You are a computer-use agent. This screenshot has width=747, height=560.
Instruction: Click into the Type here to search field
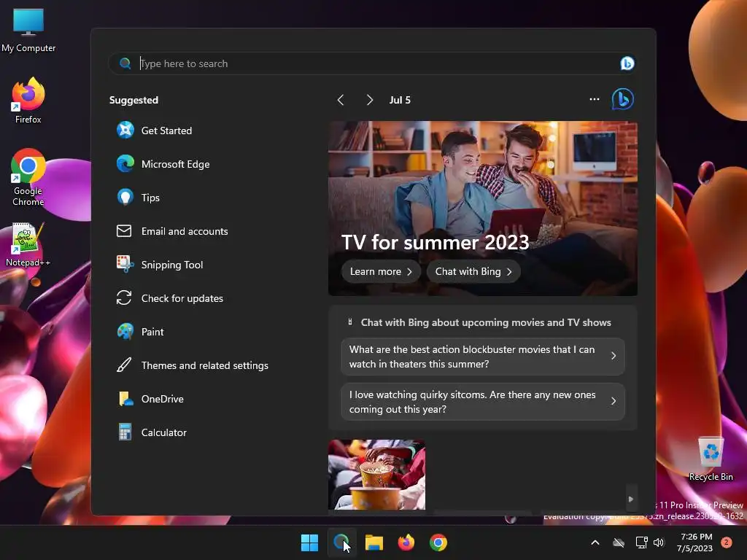pos(371,63)
